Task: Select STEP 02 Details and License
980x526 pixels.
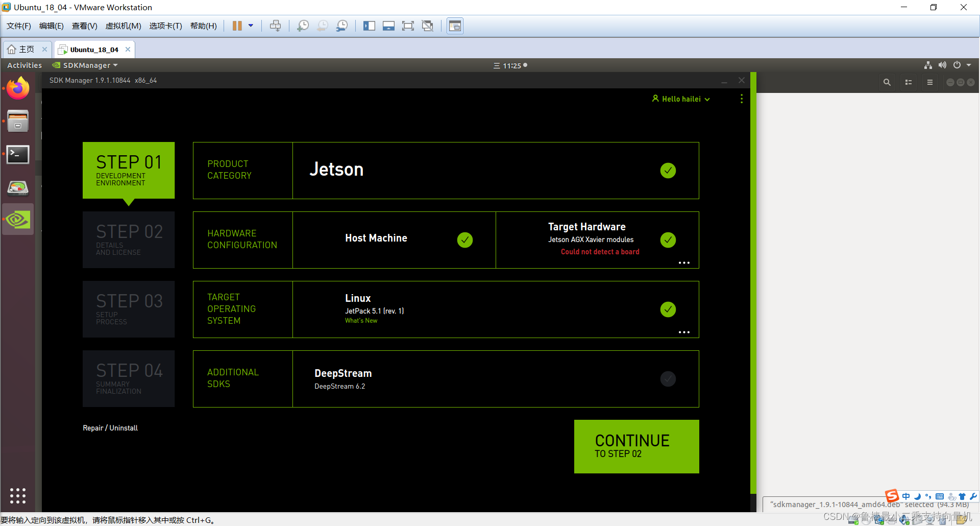Action: (129, 240)
